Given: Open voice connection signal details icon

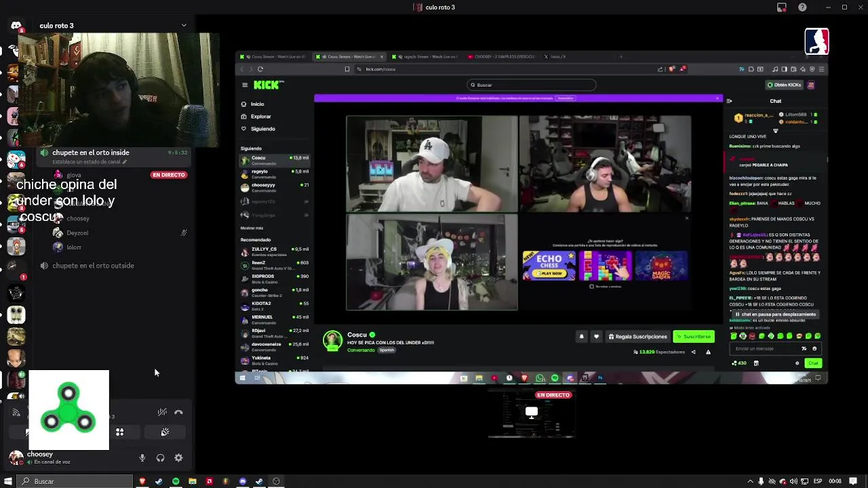Looking at the screenshot, I should (x=16, y=412).
